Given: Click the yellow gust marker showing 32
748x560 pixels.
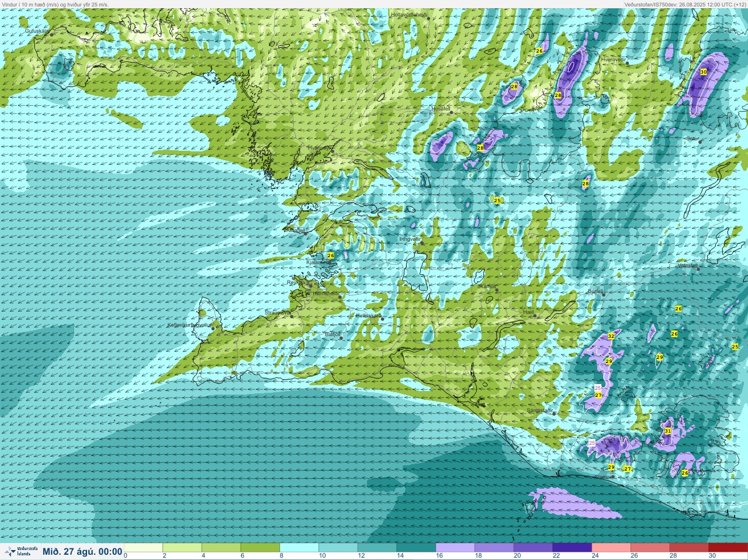Looking at the screenshot, I should pyautogui.click(x=611, y=336).
